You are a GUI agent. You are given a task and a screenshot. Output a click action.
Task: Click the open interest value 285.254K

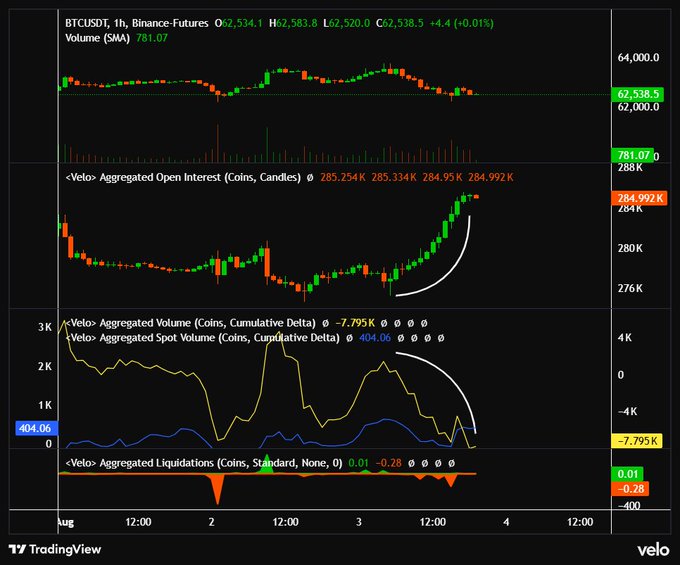[343, 177]
